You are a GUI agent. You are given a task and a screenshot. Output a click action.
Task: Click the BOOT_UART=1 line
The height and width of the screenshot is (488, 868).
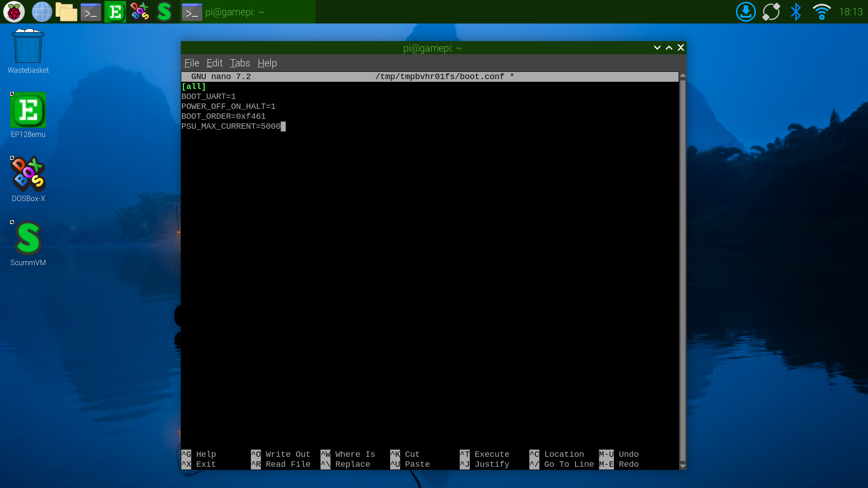208,96
